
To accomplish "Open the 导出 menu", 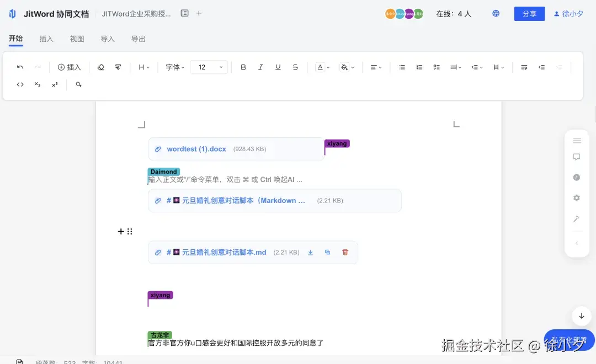I will coord(138,39).
